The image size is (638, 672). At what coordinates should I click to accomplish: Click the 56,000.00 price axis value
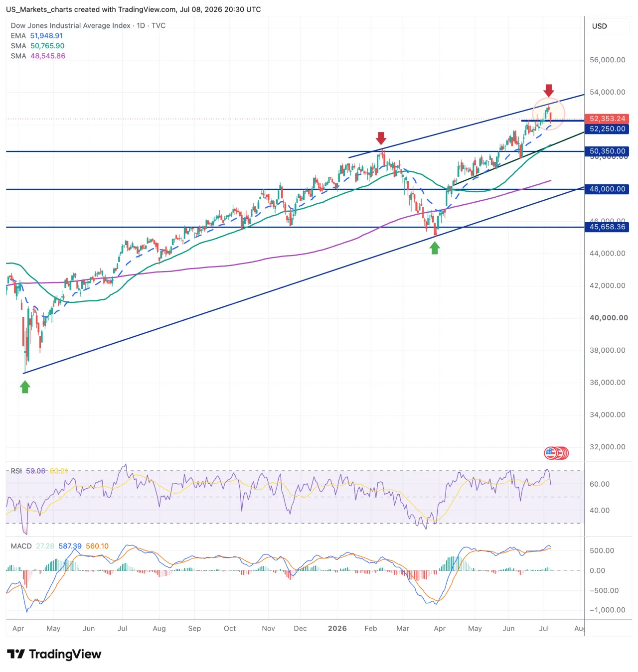[607, 60]
